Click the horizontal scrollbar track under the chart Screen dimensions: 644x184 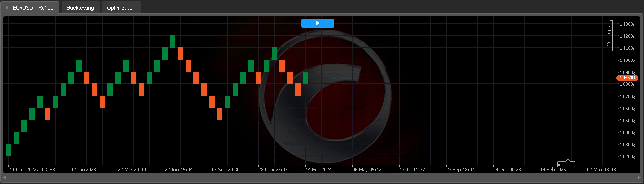point(322,178)
